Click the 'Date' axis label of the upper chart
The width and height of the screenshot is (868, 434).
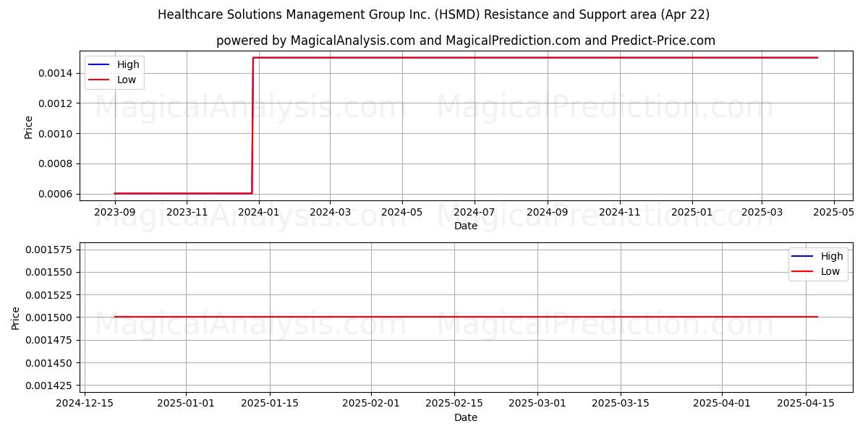coord(466,226)
